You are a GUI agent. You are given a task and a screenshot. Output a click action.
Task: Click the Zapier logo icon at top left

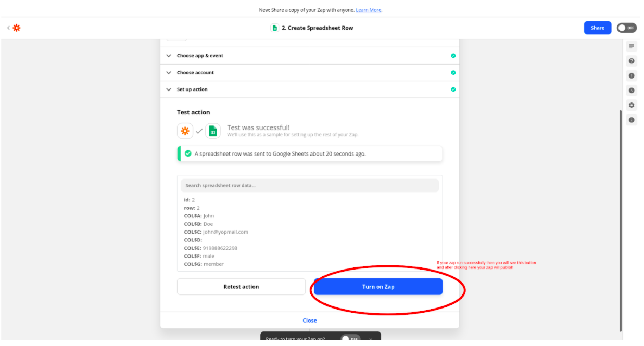click(x=17, y=28)
